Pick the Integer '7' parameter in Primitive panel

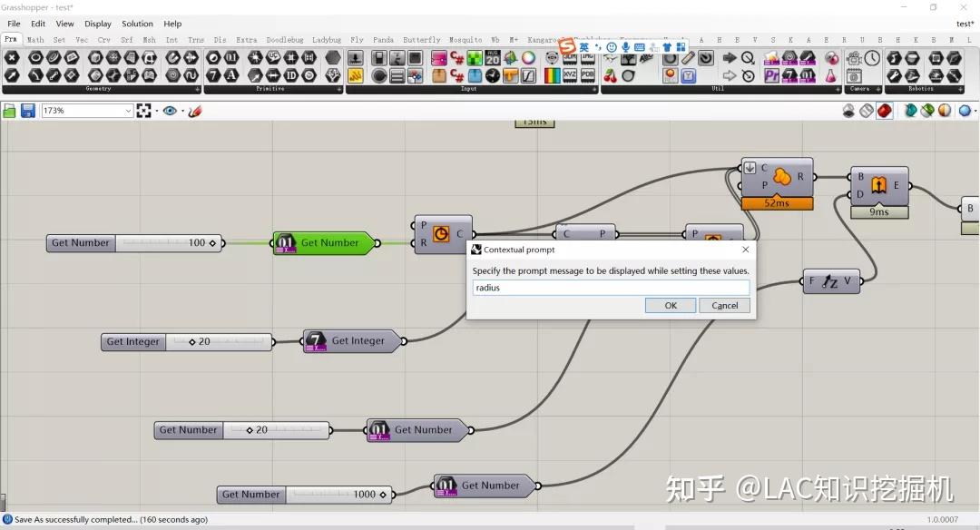(x=214, y=75)
